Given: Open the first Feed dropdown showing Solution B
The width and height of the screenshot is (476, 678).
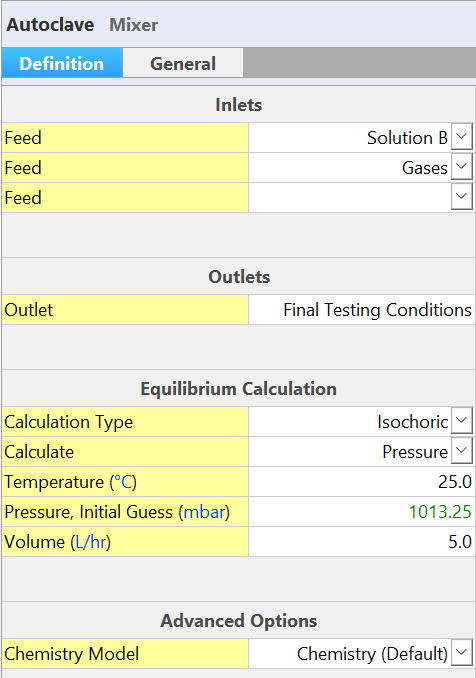Looking at the screenshot, I should pos(461,137).
